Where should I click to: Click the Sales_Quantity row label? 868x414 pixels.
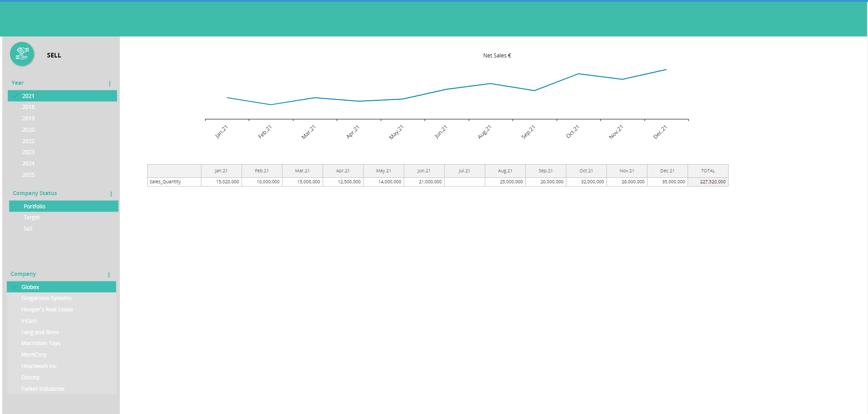coord(165,182)
